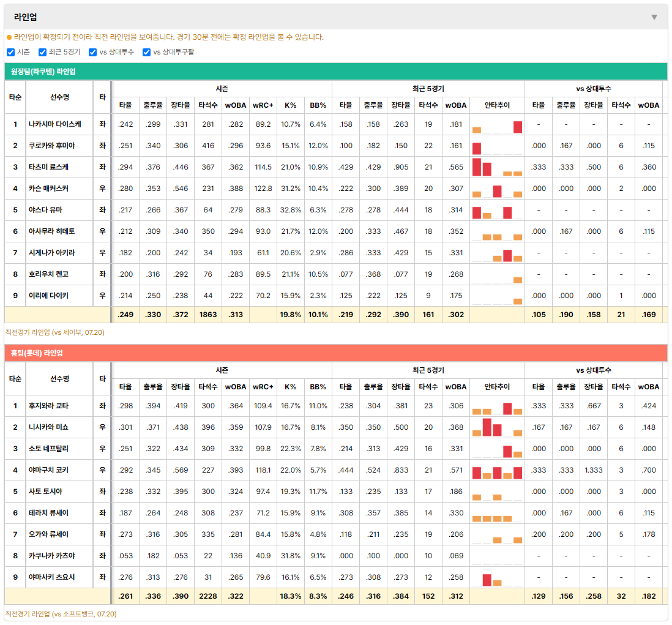Click the wRC+ column header in the away table
Image resolution: width=672 pixels, height=625 pixels.
tap(263, 105)
